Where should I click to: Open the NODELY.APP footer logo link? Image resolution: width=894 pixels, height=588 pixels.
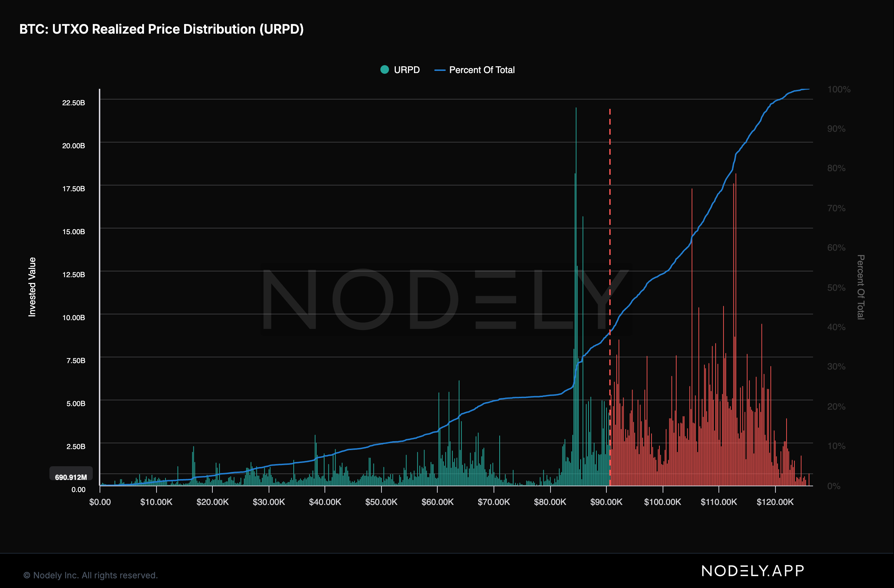[753, 571]
